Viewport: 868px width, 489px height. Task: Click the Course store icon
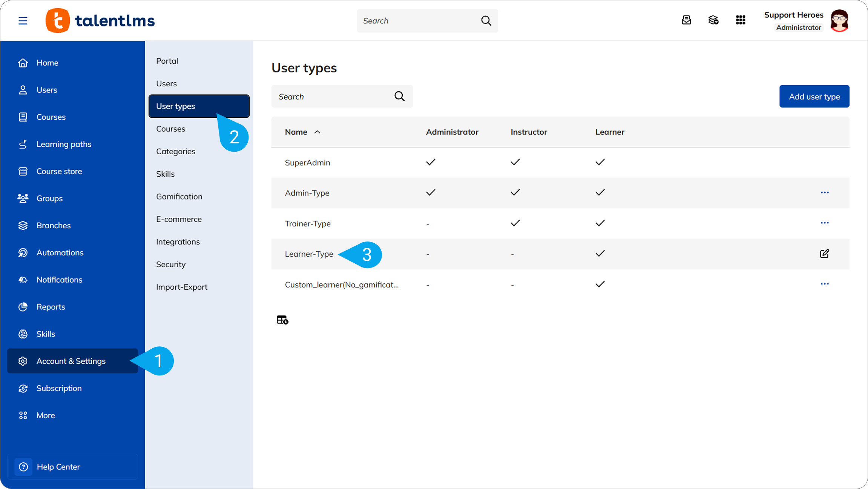(x=23, y=171)
